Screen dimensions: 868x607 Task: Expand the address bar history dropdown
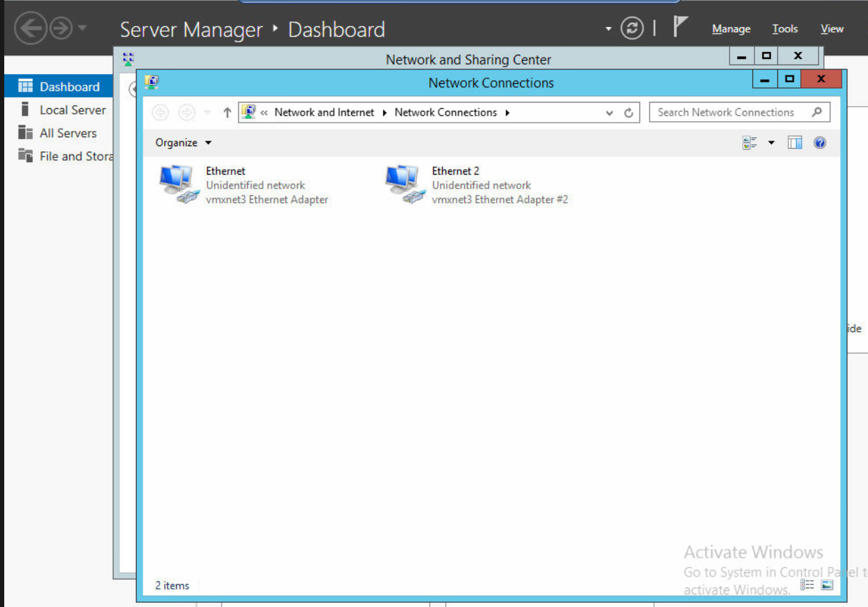click(x=610, y=112)
